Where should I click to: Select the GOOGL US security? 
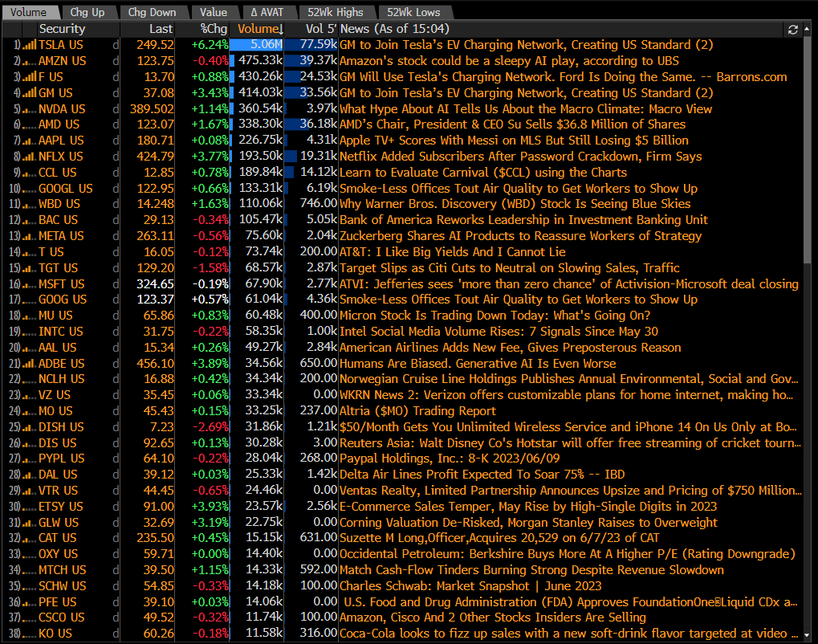[65, 189]
